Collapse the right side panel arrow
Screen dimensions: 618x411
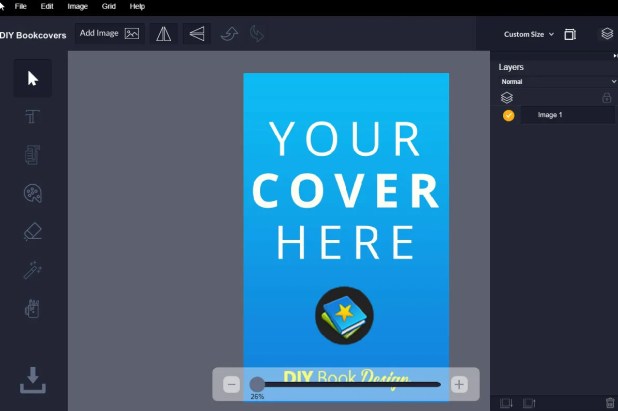[615, 56]
